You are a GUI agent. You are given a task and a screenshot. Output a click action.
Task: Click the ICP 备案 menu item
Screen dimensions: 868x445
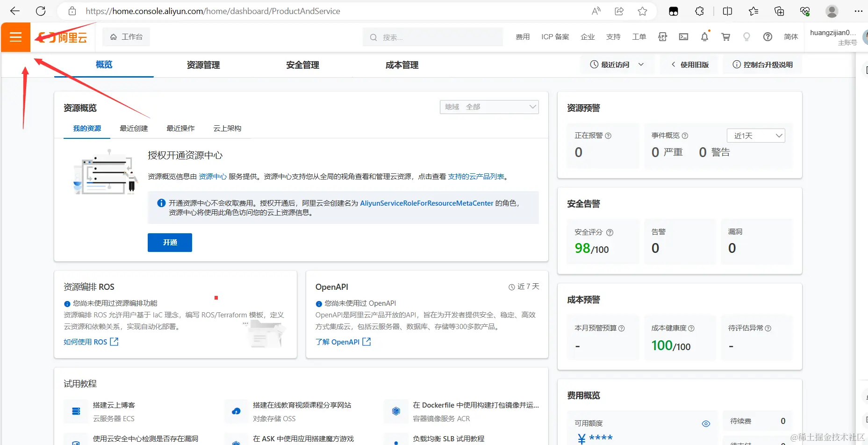click(x=555, y=37)
